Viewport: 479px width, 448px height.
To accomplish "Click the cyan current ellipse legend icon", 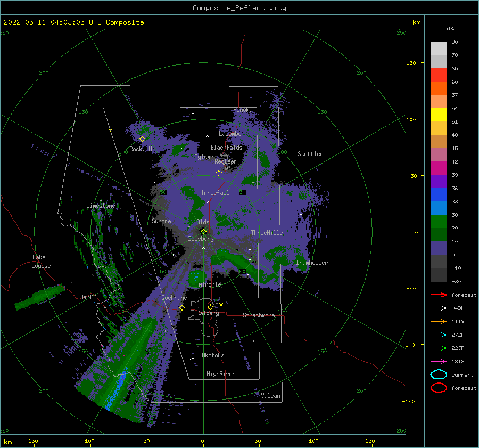I will (x=439, y=374).
